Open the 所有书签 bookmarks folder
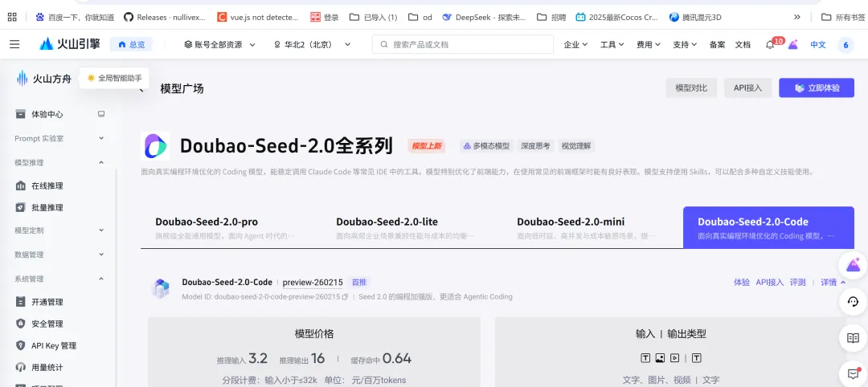Screen dimensions: 868x387 (x=842, y=17)
